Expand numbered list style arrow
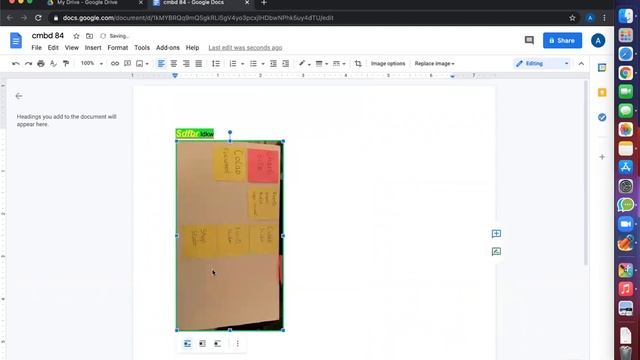Viewport: 640px width, 360px height. coord(242,64)
